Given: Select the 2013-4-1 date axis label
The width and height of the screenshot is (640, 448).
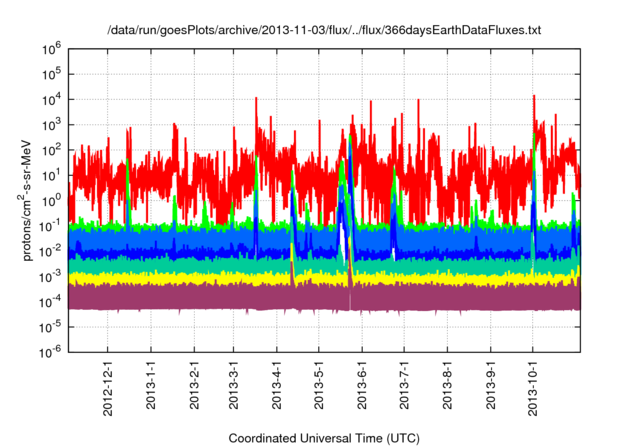Looking at the screenshot, I should coord(277,385).
